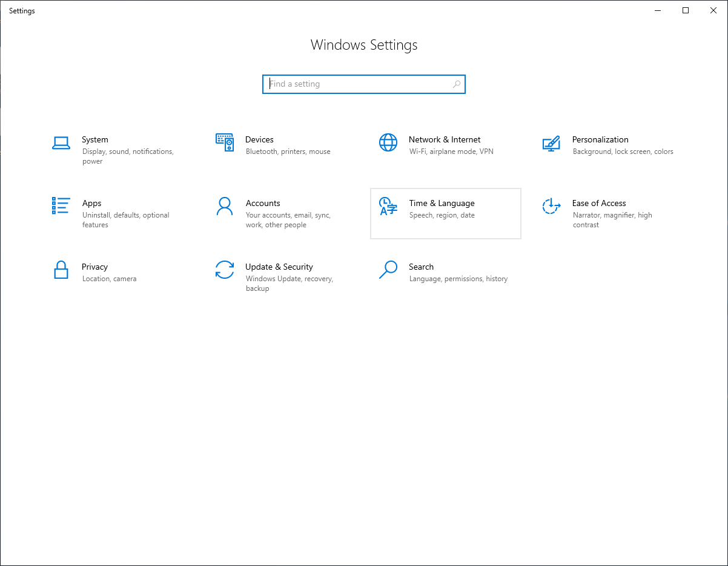Open the Ease of Access icon

click(551, 206)
